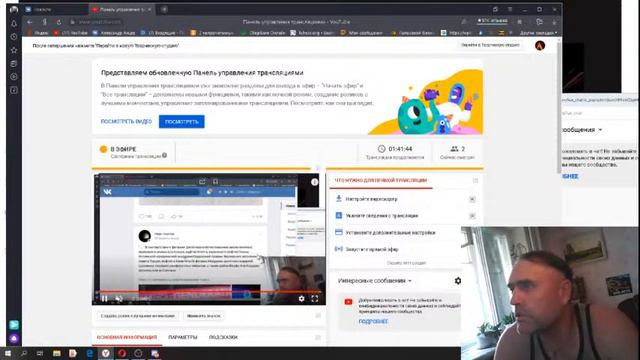The height and width of the screenshot is (360, 640).
Task: Switch the preview player to fullscreen
Action: tap(315, 299)
